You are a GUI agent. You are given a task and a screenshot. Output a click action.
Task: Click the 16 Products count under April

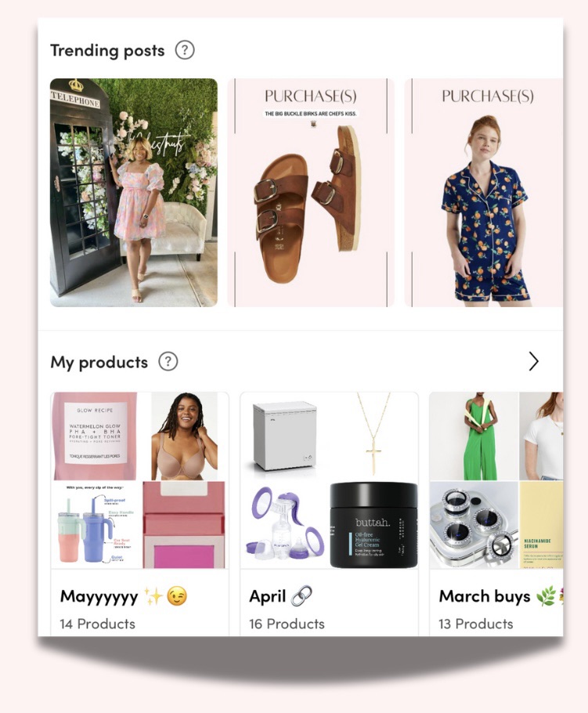pos(287,624)
